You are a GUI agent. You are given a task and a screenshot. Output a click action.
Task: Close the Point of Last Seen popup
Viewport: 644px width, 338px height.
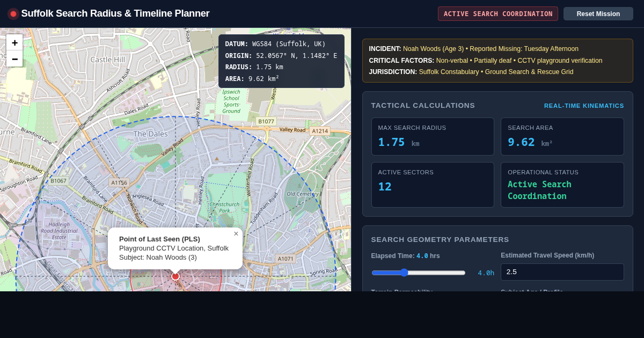(236, 234)
